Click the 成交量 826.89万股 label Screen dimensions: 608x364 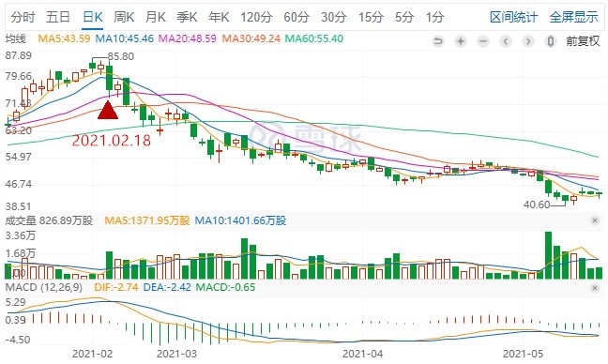(x=49, y=220)
